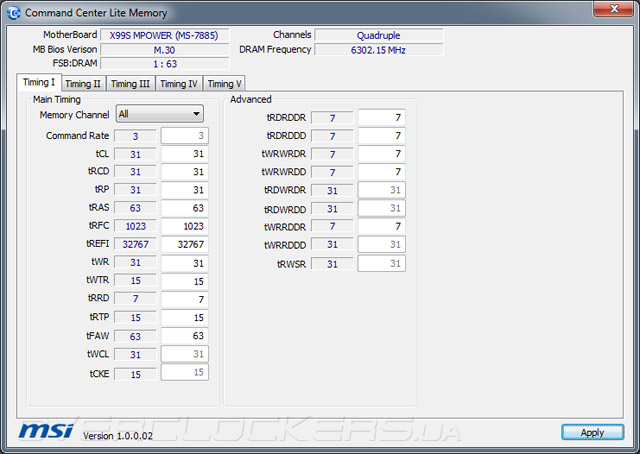Click the Version 1.0.0.02 label
The width and height of the screenshot is (640, 454).
pyautogui.click(x=118, y=436)
